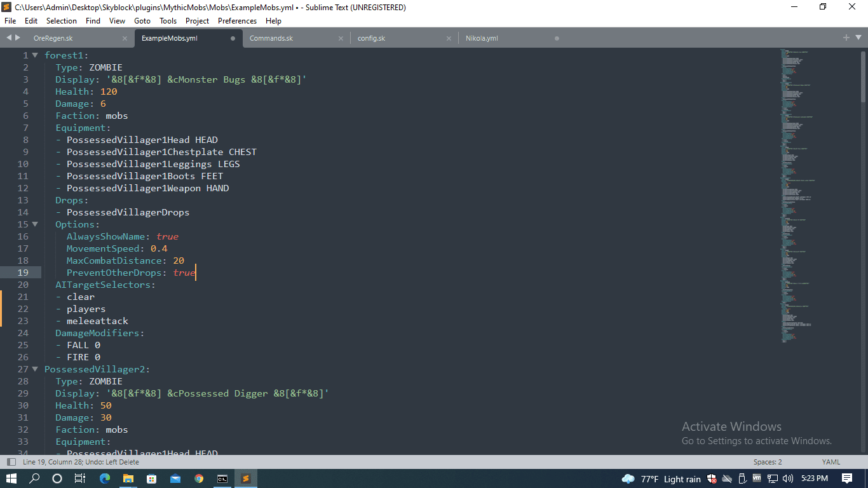Screen dimensions: 868x488
Task: Close the Commands.sk tab
Action: [x=341, y=38]
